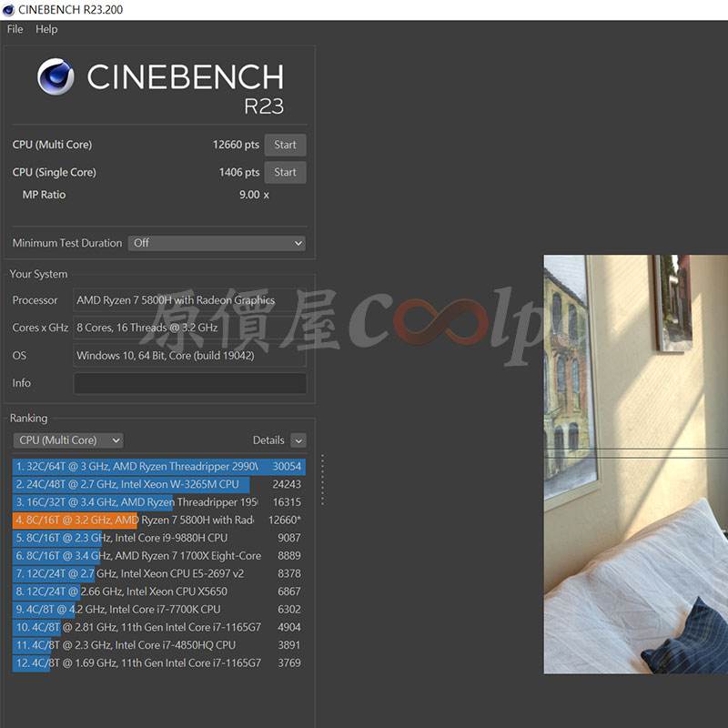This screenshot has height=728, width=728.
Task: Select the Core i7-7700K ranking row
Action: coord(158,609)
